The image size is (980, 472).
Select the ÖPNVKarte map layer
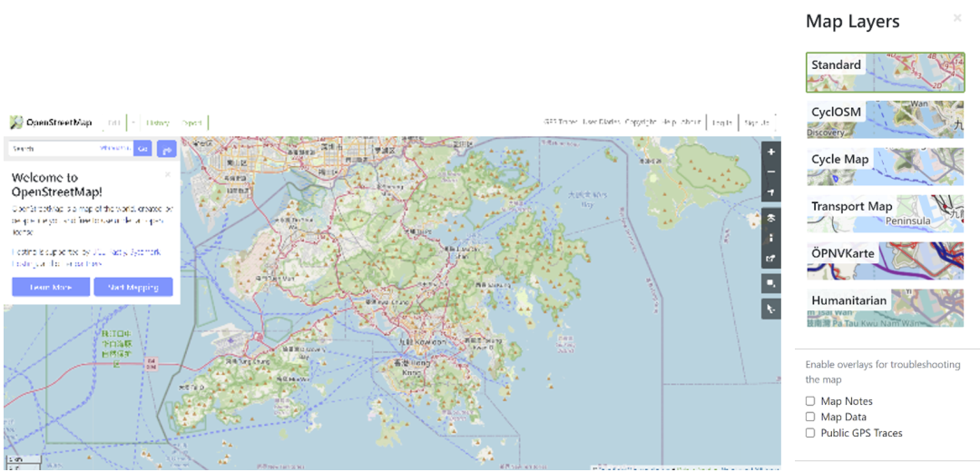pyautogui.click(x=885, y=261)
